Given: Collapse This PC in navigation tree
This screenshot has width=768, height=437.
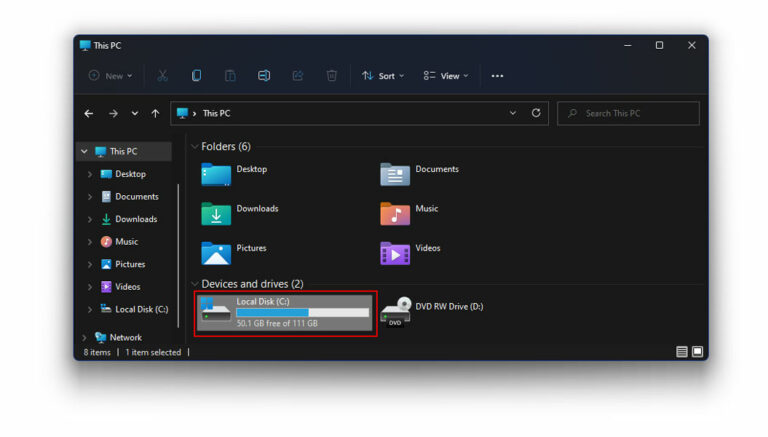Looking at the screenshot, I should pos(84,151).
